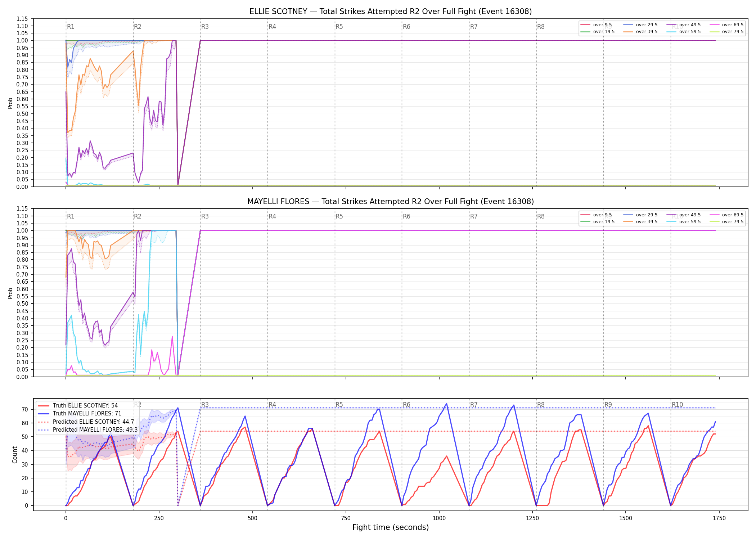Pick 'over 69.5' legend entry in Mayelli Flores chart
Screen dimensions: 756x540
pyautogui.click(x=726, y=215)
